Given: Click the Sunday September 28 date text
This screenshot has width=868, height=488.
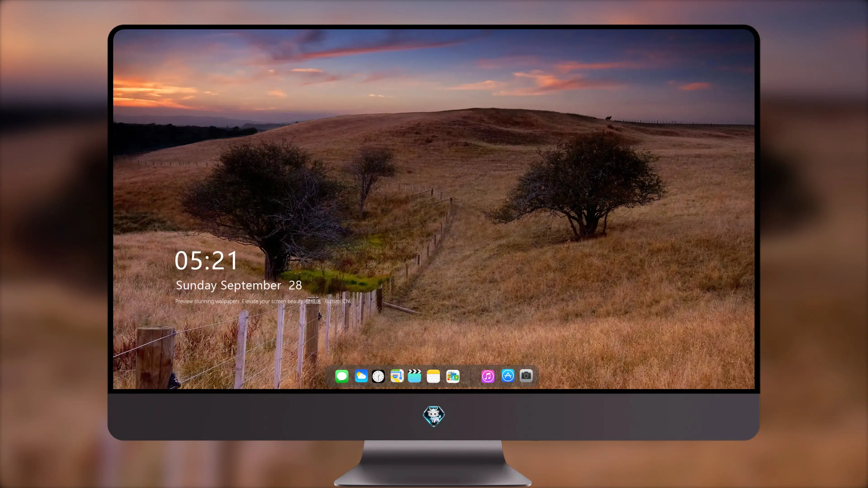Looking at the screenshot, I should click(x=238, y=286).
